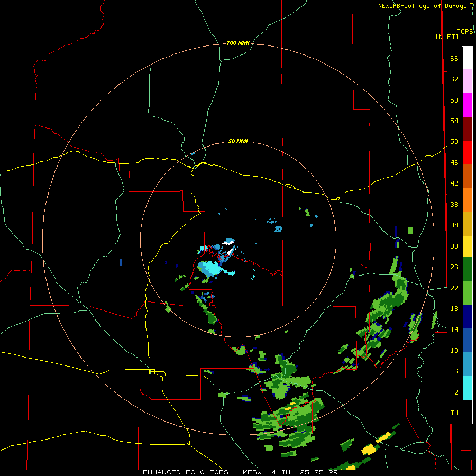The image size is (476, 476).
Task: Select the 14 JUL 25 date text
Action: pos(289,472)
